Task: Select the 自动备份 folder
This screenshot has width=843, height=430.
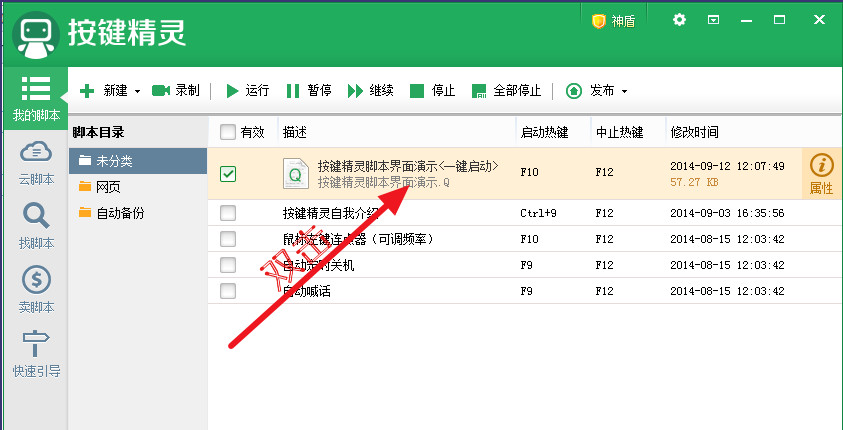Action: pos(119,213)
